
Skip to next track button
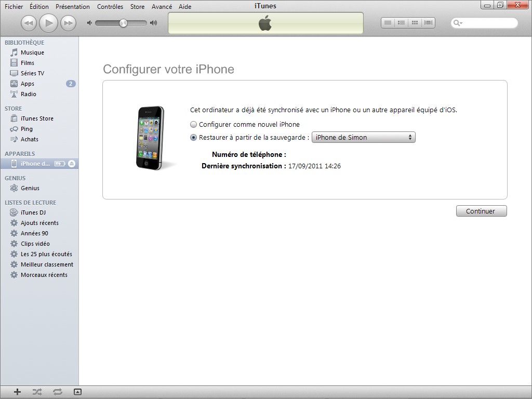coord(68,23)
